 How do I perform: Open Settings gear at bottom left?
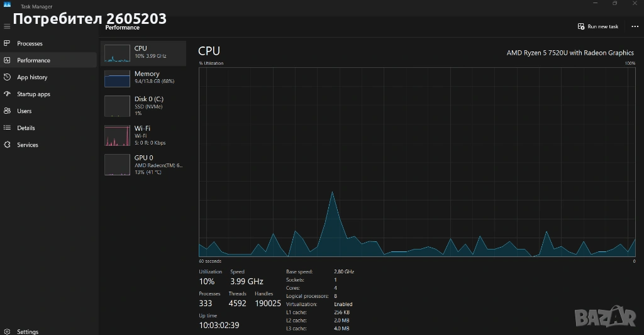7,331
